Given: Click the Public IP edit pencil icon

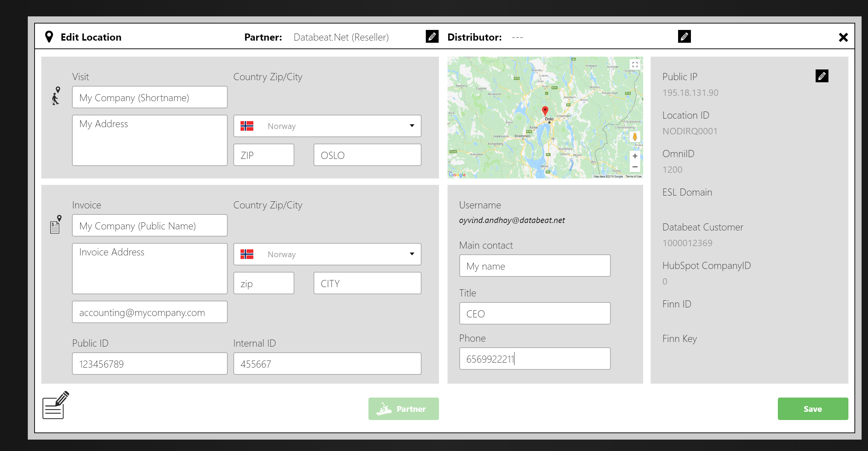Looking at the screenshot, I should [x=822, y=75].
